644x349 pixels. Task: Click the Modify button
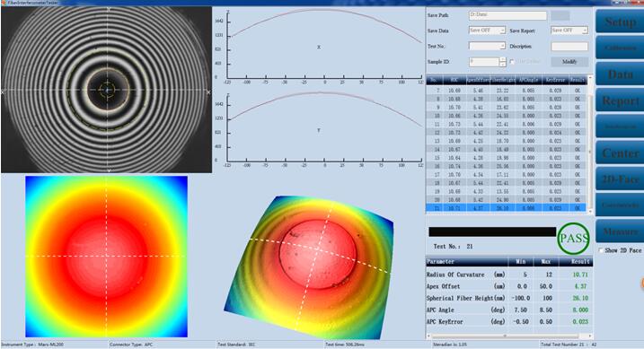click(569, 62)
